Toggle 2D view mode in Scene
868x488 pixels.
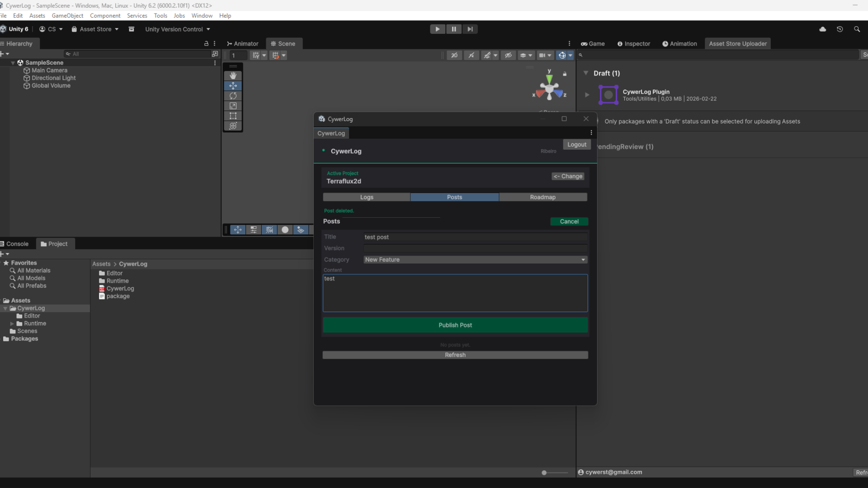(x=454, y=55)
